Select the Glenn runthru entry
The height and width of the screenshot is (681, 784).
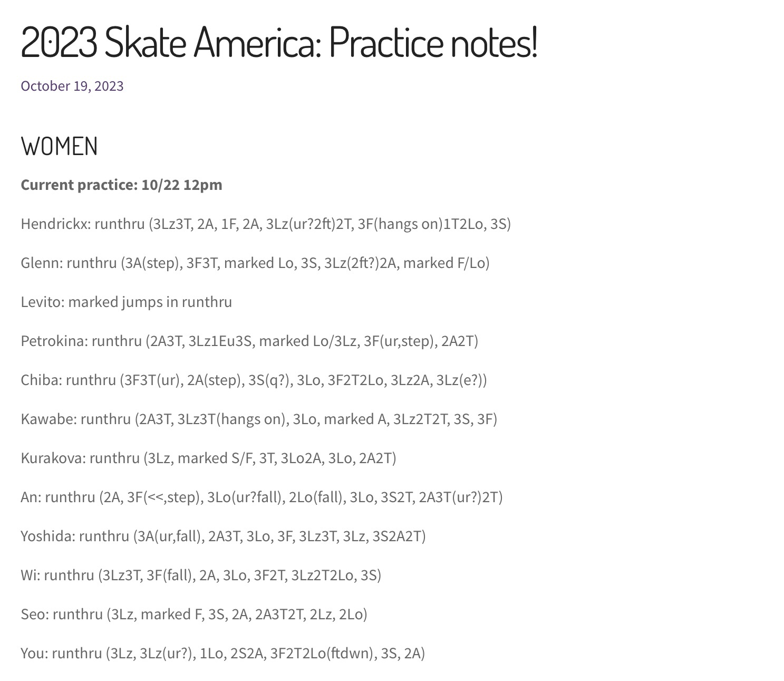click(256, 263)
